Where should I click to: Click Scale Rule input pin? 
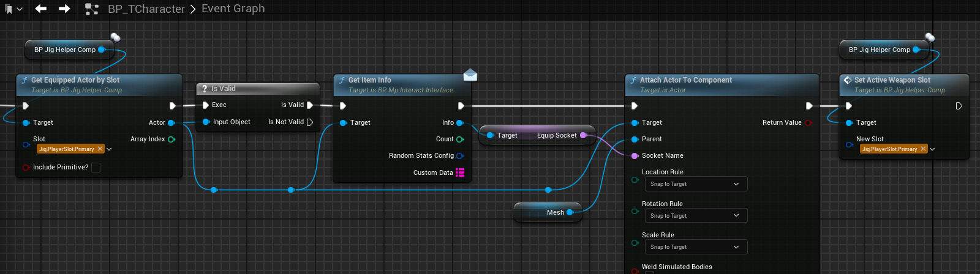(x=635, y=243)
